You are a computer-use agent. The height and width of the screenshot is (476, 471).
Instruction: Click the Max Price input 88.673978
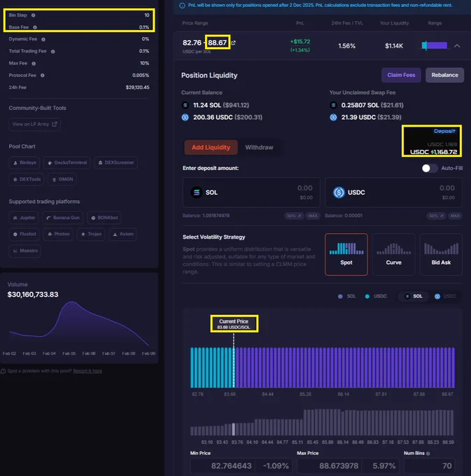click(x=330, y=466)
